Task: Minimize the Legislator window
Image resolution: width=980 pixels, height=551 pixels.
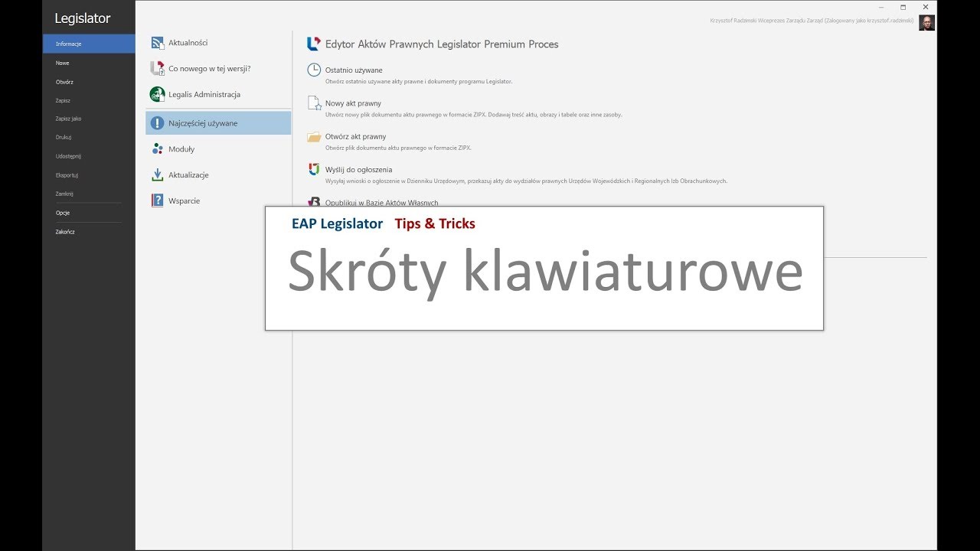Action: (880, 7)
